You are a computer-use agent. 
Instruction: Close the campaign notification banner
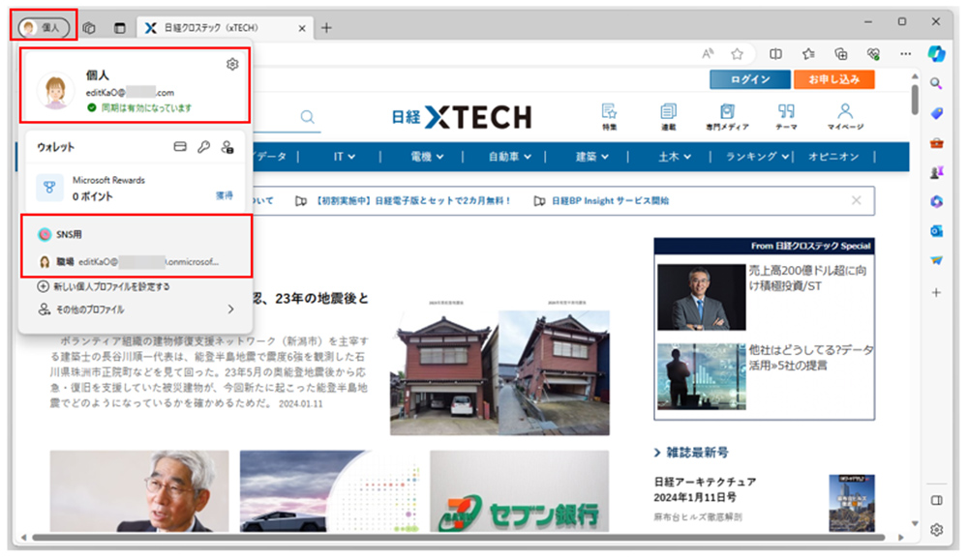click(856, 200)
